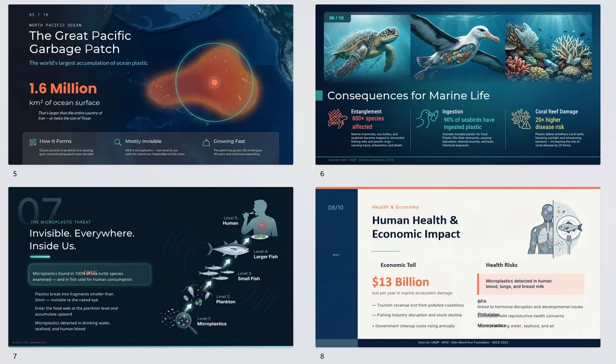Click the 'Entanglement' label

pos(366,112)
